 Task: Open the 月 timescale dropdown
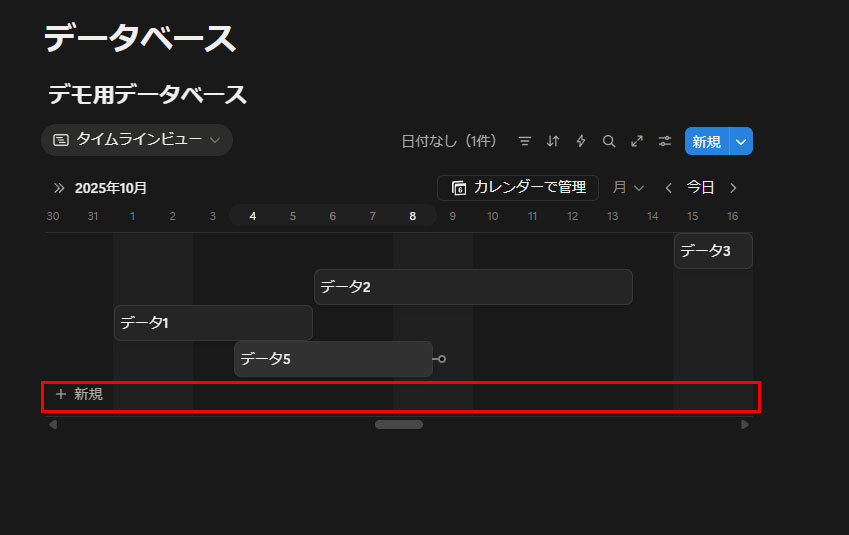click(628, 188)
